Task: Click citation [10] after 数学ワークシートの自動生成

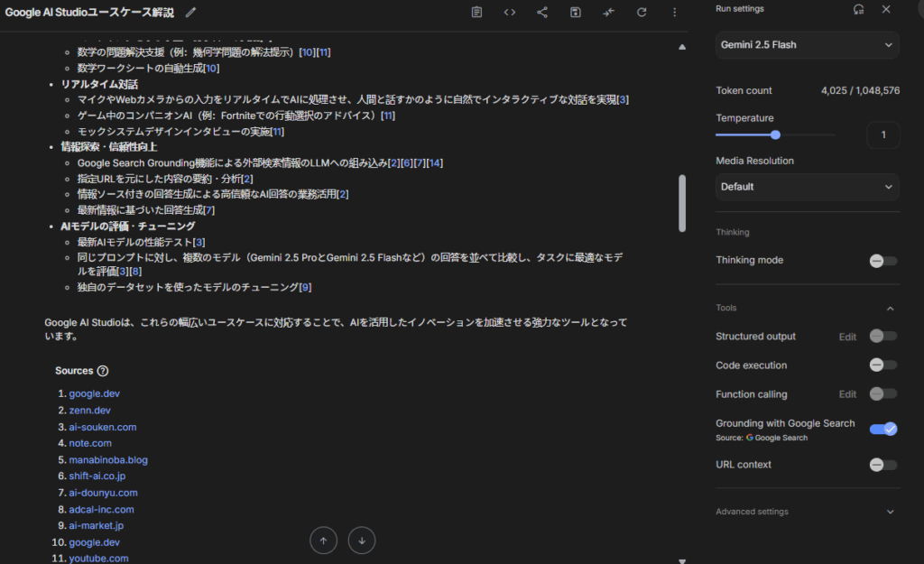Action: pyautogui.click(x=211, y=69)
